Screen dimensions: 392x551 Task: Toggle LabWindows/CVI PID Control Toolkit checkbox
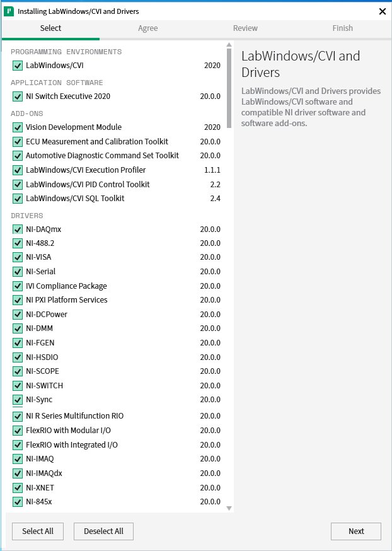tap(17, 185)
